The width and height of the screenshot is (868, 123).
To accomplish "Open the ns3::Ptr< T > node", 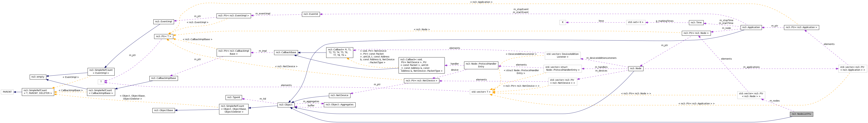I will pos(164,36).
